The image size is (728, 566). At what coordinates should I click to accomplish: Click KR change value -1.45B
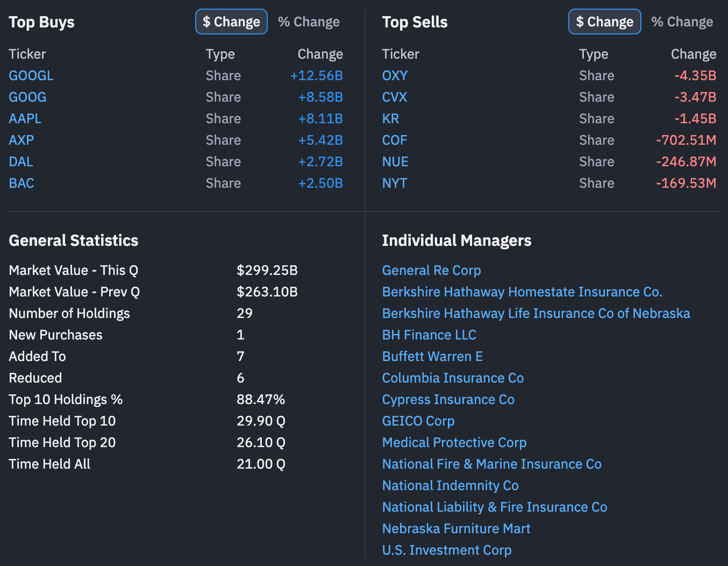pyautogui.click(x=695, y=118)
